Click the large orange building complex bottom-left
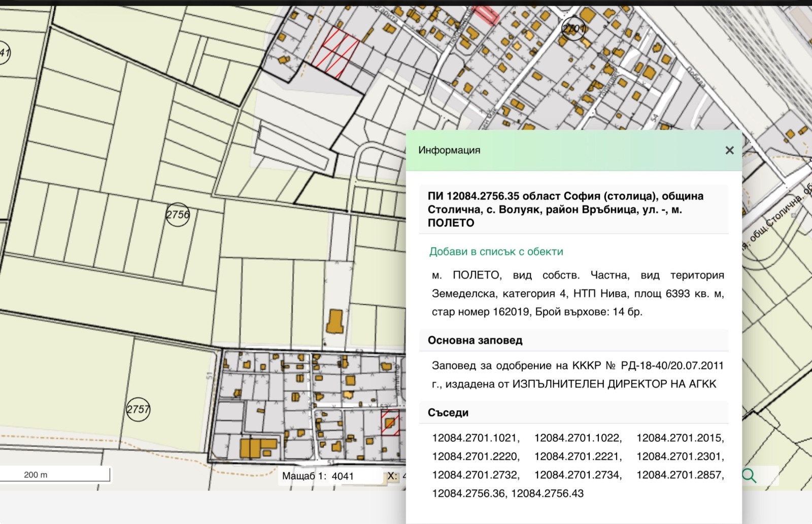812x524 pixels. 257,448
